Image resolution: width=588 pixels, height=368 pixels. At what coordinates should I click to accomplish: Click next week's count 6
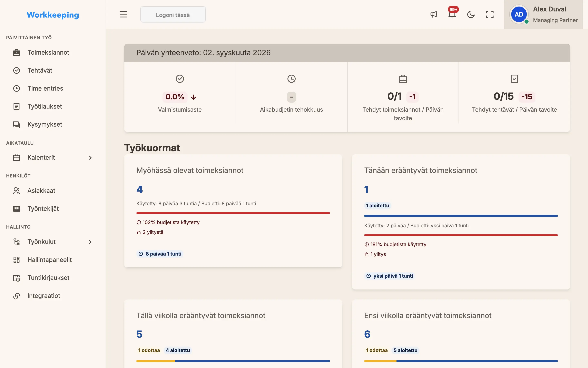point(367,334)
